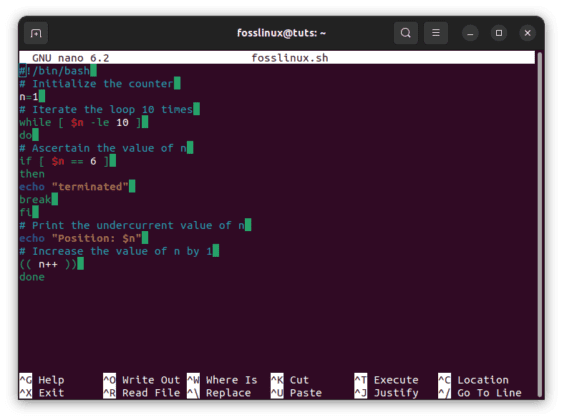Click the fi keyword line

29,213
